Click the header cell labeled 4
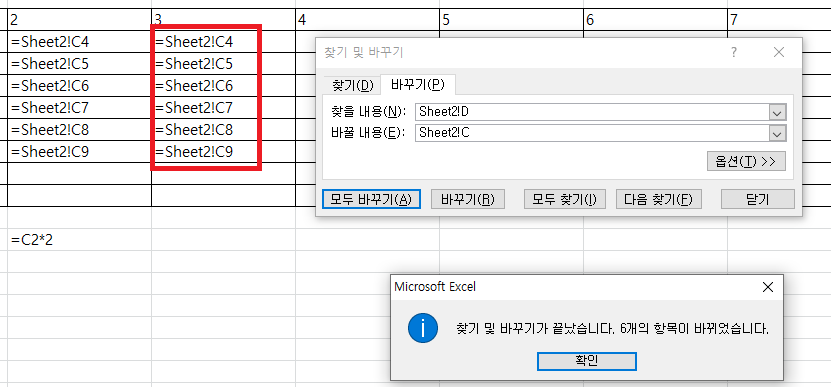Viewport: 831px width, 387px height. (x=367, y=20)
